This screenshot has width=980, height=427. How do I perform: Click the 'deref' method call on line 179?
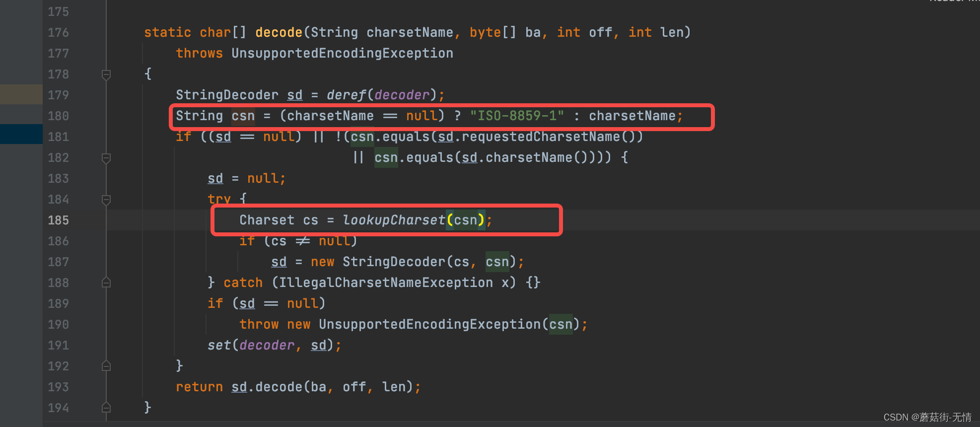click(346, 95)
